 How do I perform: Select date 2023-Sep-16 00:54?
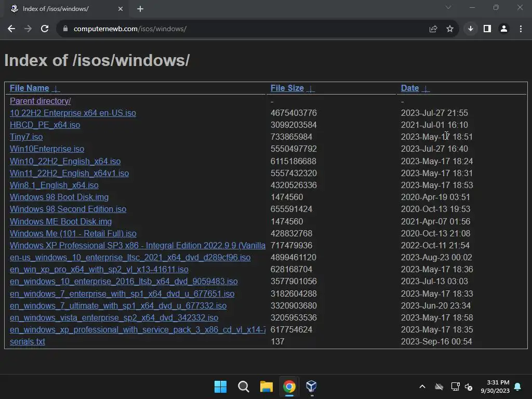coord(436,342)
